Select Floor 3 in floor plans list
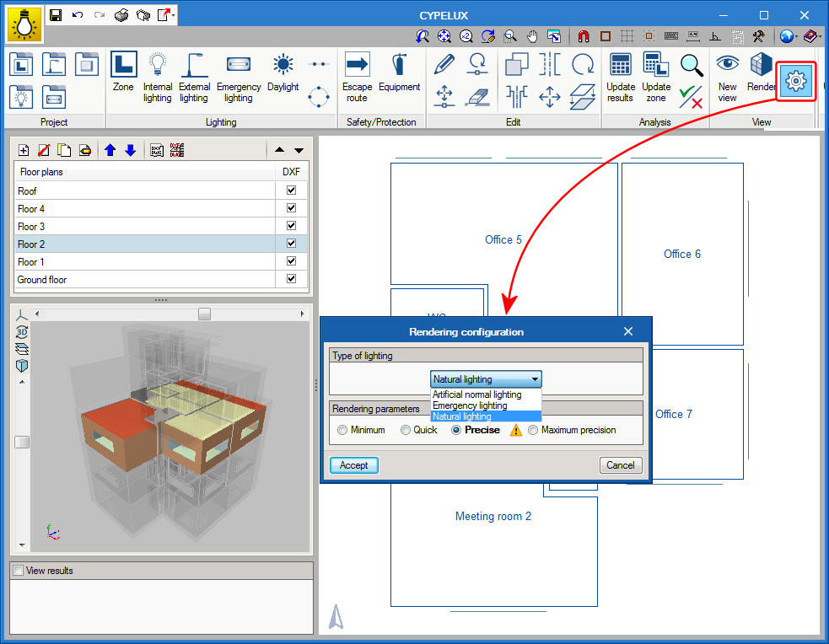This screenshot has height=644, width=829. (32, 227)
